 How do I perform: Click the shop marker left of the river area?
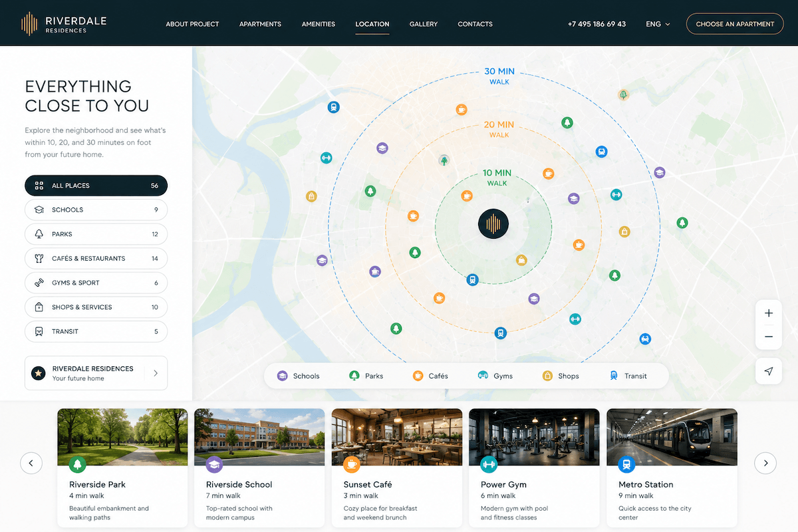[311, 196]
